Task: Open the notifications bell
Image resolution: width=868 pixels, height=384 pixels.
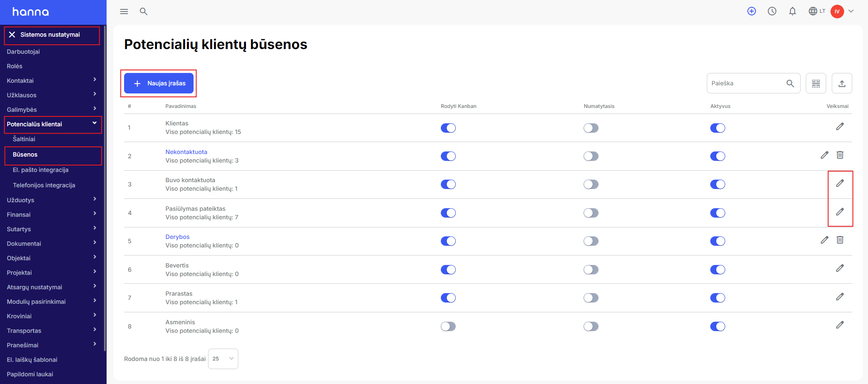Action: (793, 12)
